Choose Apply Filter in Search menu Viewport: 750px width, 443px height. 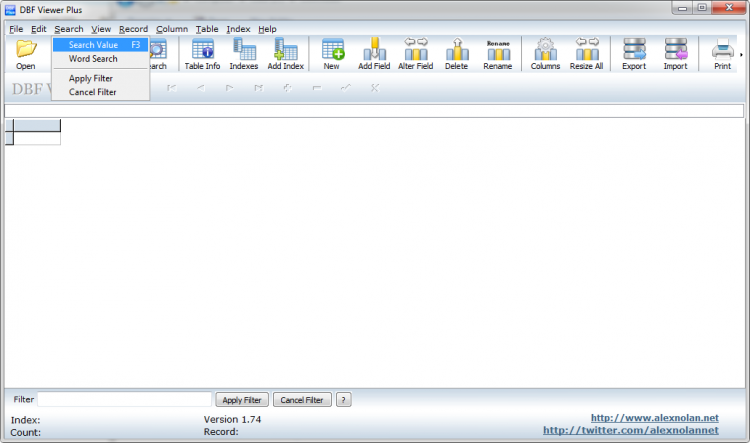100,78
